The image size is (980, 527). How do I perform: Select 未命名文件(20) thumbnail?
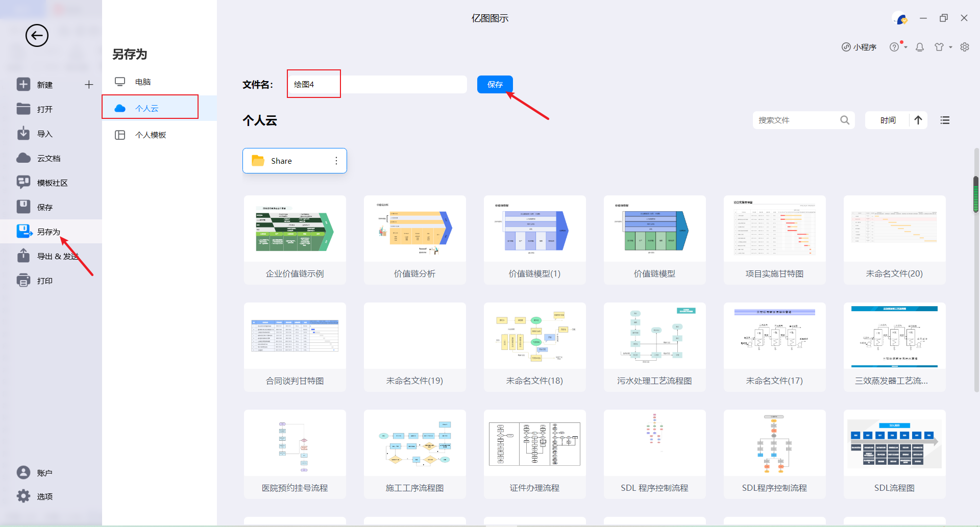(895, 240)
